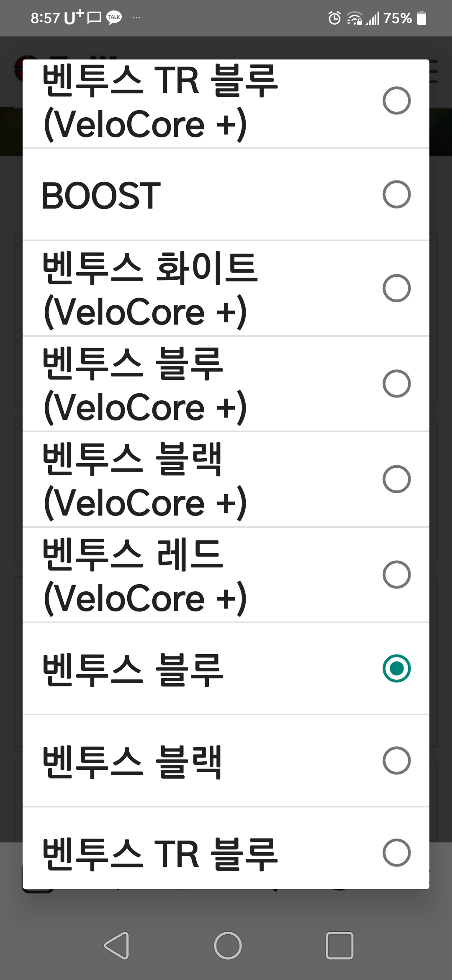The image size is (452, 980).
Task: Tap the Android back navigation button
Action: point(117,946)
